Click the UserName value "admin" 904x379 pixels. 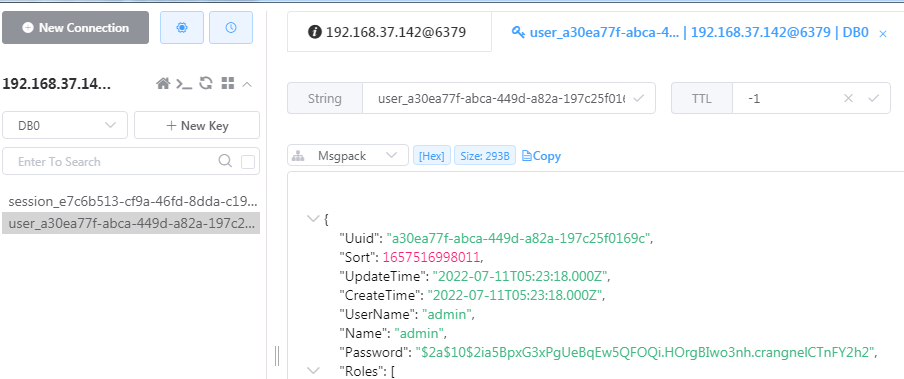[x=448, y=314]
